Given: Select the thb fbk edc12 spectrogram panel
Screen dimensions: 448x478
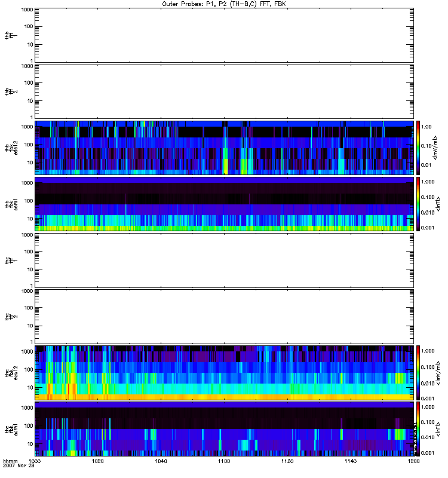Looking at the screenshot, I should click(224, 148).
